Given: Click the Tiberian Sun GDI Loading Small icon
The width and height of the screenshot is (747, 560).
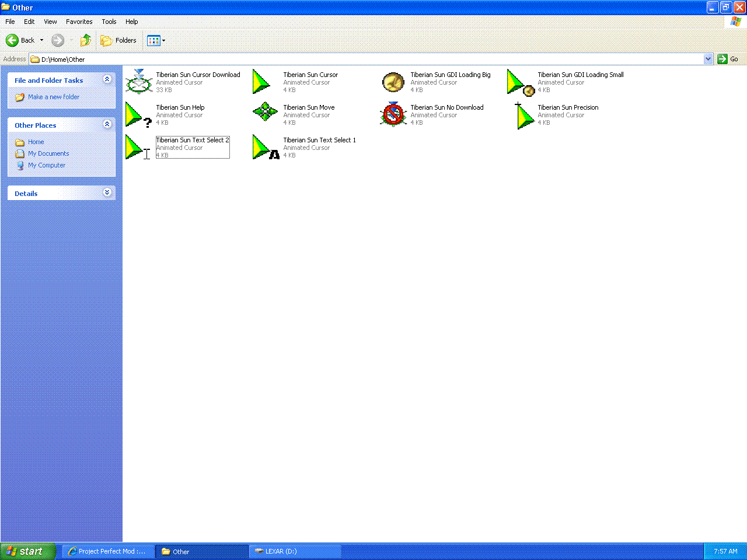Looking at the screenshot, I should (x=521, y=82).
